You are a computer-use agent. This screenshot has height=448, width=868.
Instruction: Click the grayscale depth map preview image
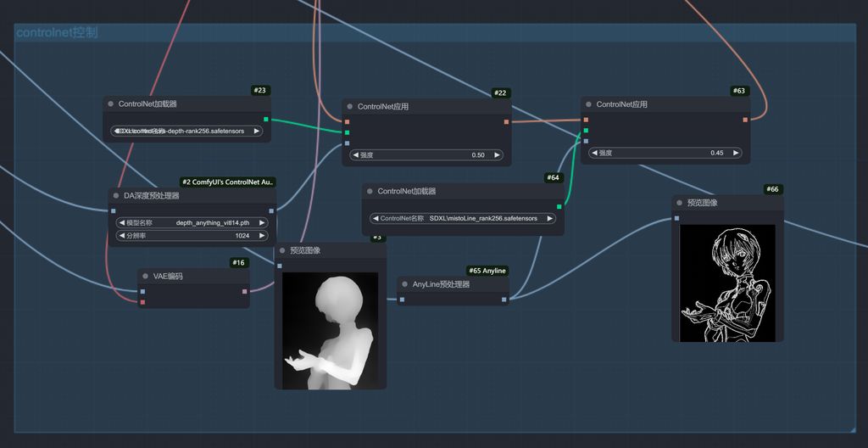point(331,330)
